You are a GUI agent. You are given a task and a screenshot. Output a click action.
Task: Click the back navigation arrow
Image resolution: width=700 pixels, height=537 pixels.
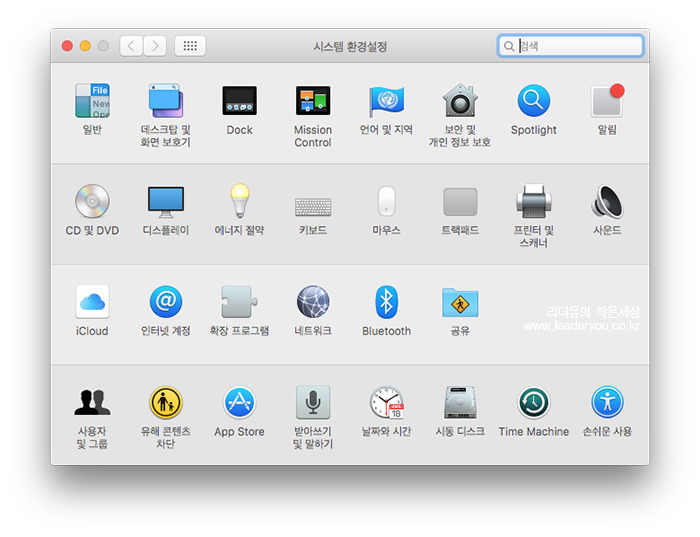[131, 46]
